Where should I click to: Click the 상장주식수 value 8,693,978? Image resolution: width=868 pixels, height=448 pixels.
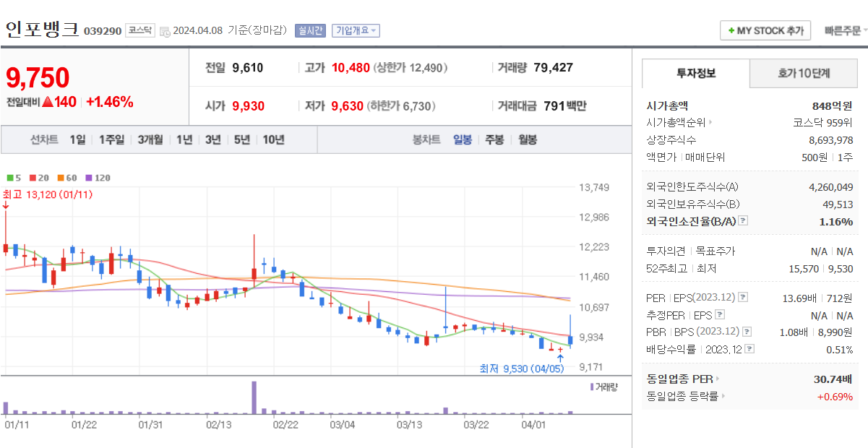(831, 140)
